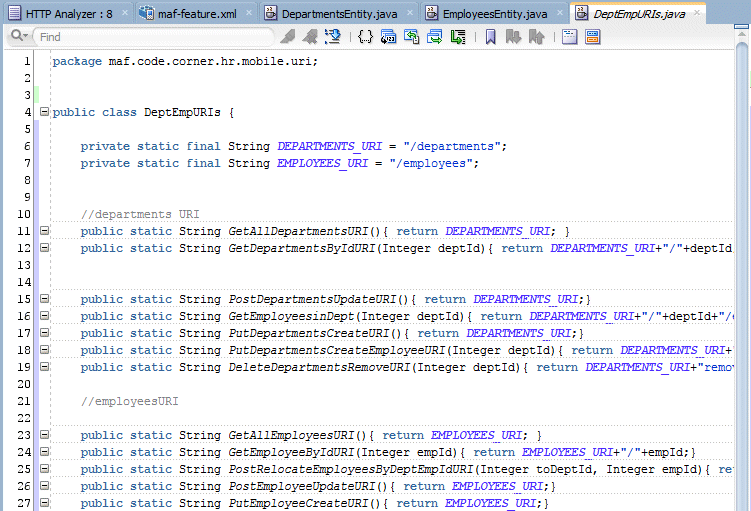Click the PostRelocateEmployeesByDeptEmpIdURI method name
Viewport: 751px width, 511px height.
[351, 469]
